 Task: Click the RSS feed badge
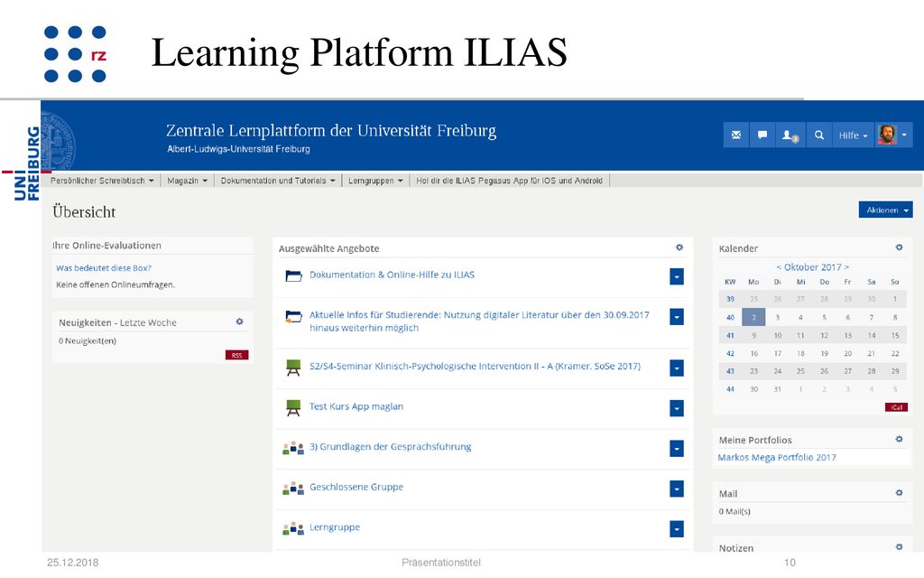click(237, 355)
